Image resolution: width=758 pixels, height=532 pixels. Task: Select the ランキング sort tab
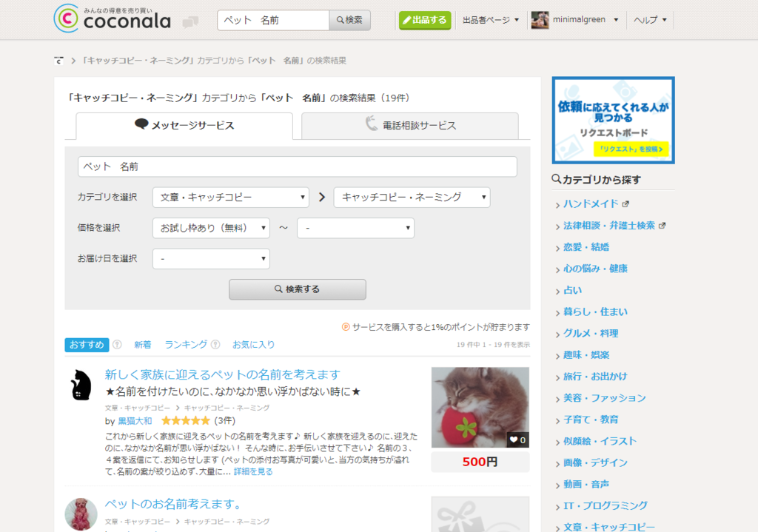[x=186, y=345]
